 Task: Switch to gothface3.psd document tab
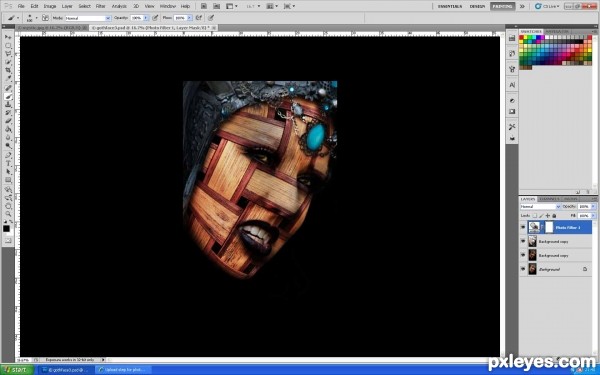tap(152, 28)
